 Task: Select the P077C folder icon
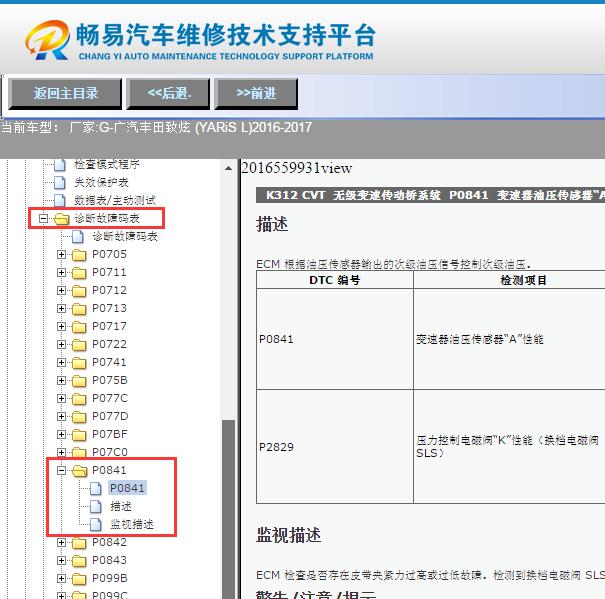point(79,399)
